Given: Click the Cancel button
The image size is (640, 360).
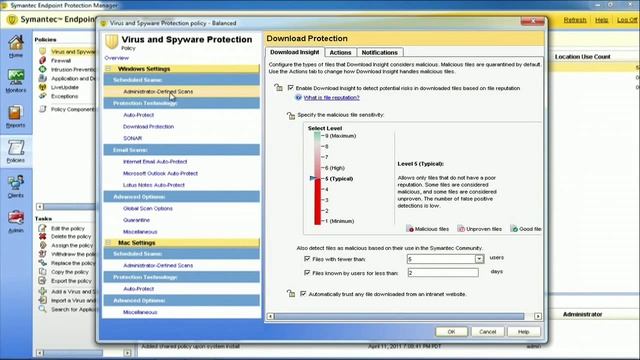Looking at the screenshot, I should (487, 332).
